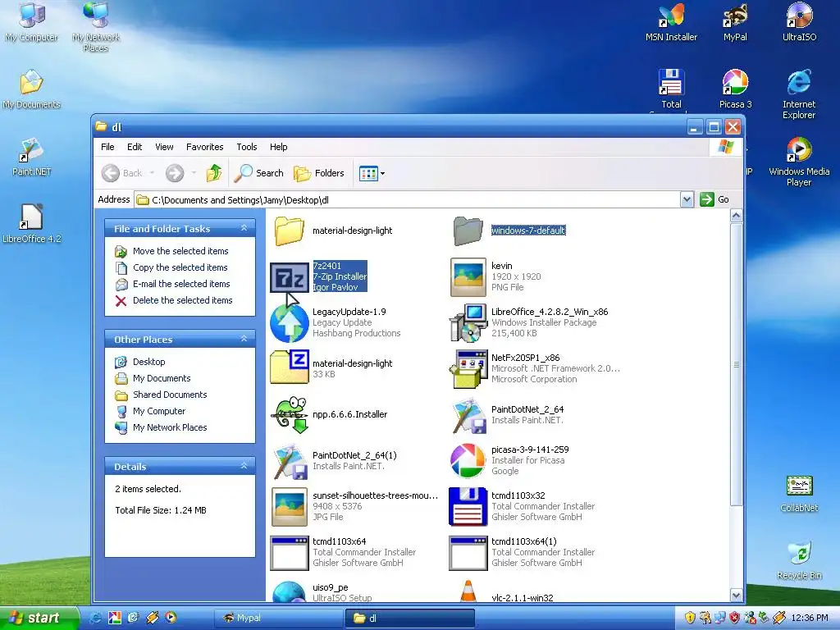
Task: Click the file list scroll down arrow
Action: (x=736, y=595)
